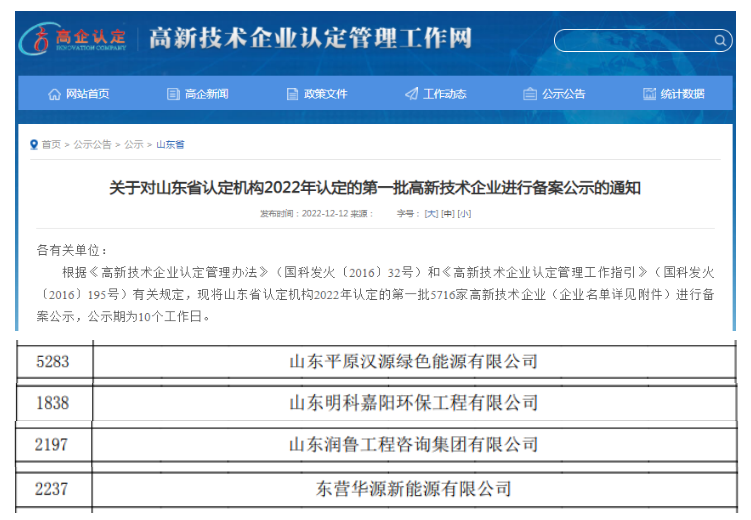The height and width of the screenshot is (520, 751).
Task: Select the 山东省 breadcrumb link
Action: [170, 145]
